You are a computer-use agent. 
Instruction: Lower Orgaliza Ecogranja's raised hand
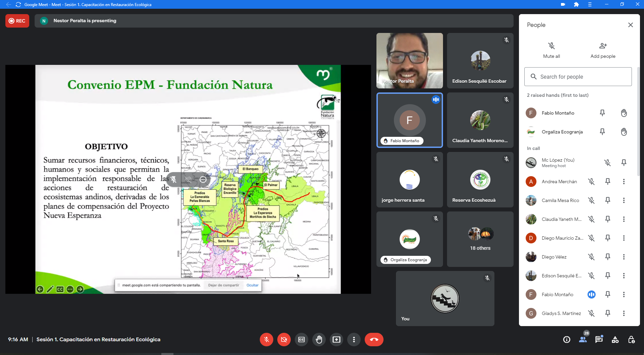click(624, 132)
